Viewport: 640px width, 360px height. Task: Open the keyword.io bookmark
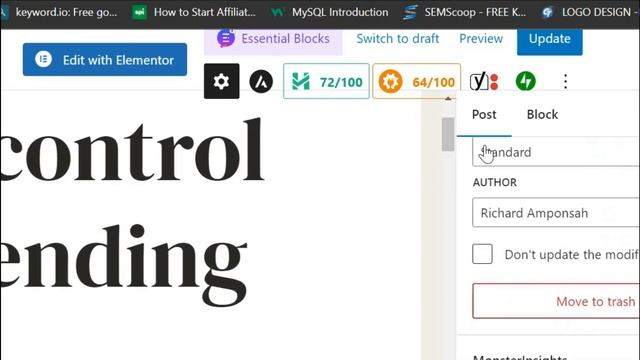(x=59, y=12)
